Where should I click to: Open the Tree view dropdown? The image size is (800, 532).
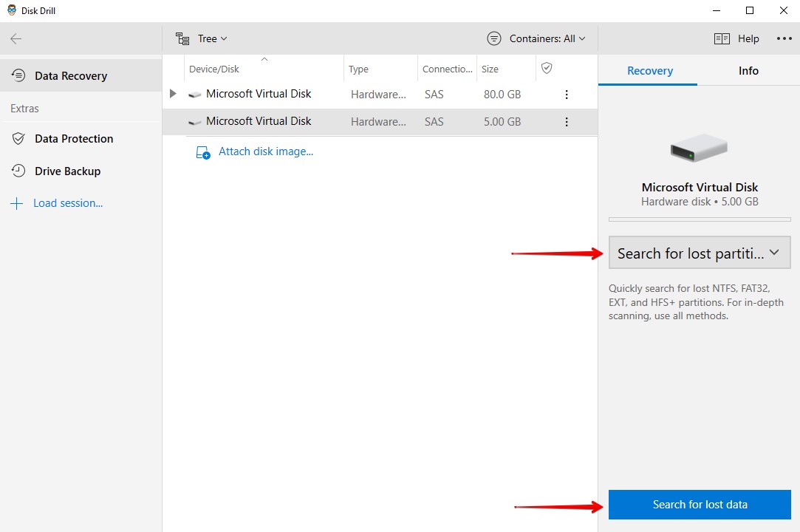tap(202, 39)
